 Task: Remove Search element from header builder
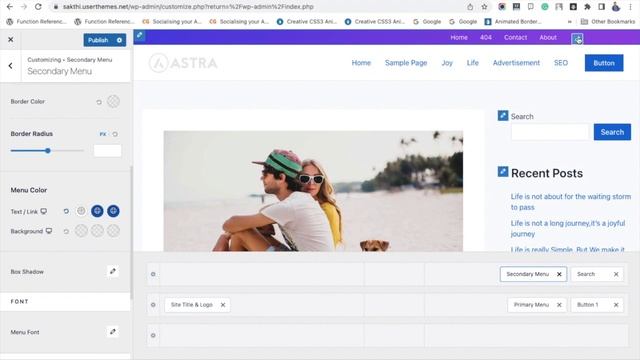pyautogui.click(x=616, y=274)
